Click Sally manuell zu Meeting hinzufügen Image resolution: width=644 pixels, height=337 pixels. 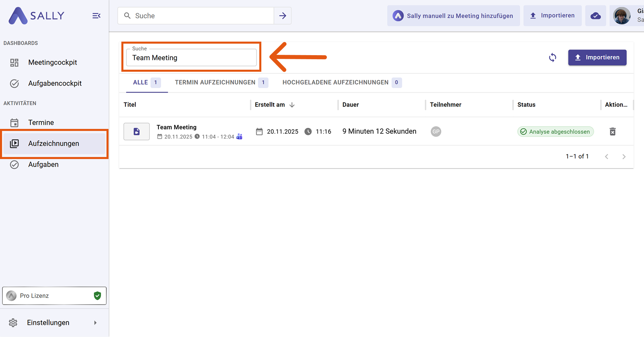pos(453,16)
